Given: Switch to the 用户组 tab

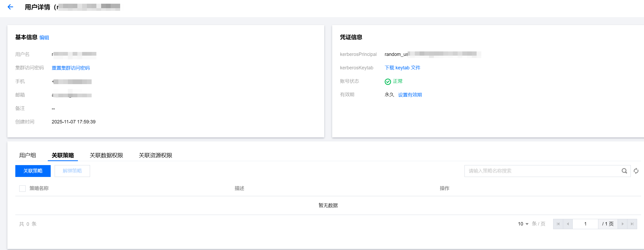Looking at the screenshot, I should pos(27,155).
